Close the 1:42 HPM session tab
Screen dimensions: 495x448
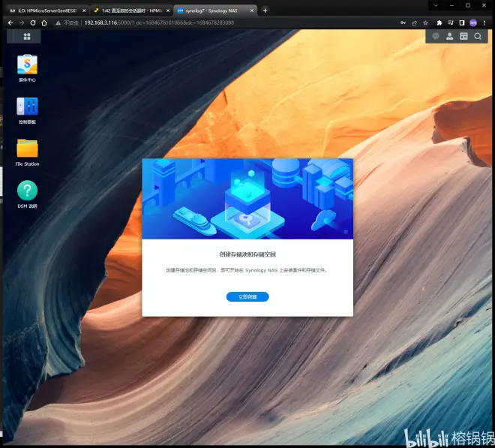click(168, 11)
